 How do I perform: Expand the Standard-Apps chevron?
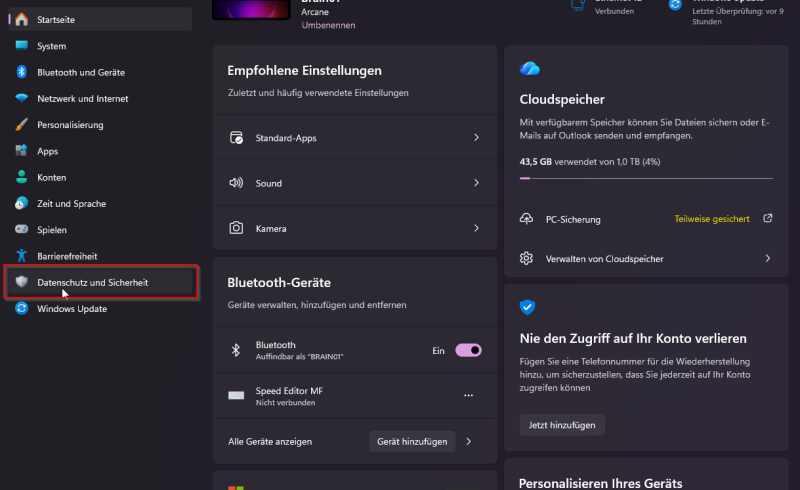pyautogui.click(x=477, y=137)
